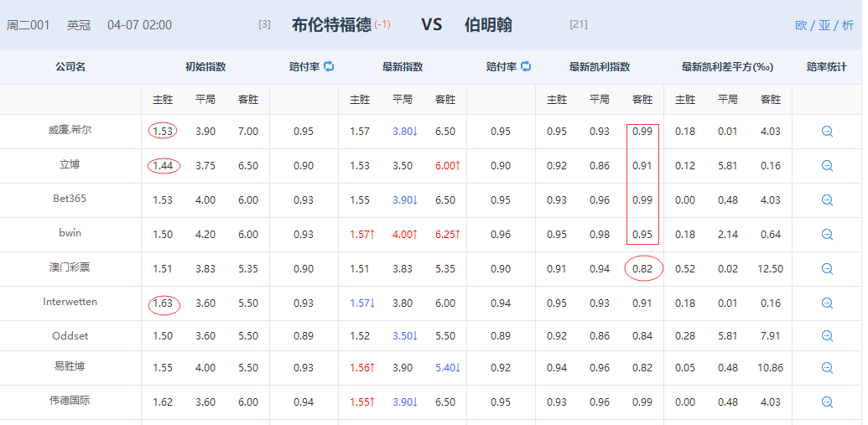Click 伟德国际 latest draw odds 3.90↓
Screen dimensions: 868x425
[405, 402]
